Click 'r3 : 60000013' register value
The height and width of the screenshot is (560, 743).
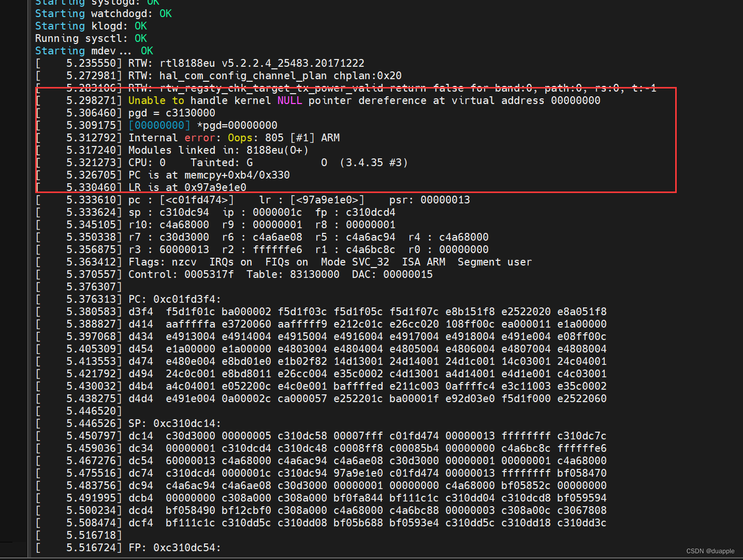pos(169,249)
